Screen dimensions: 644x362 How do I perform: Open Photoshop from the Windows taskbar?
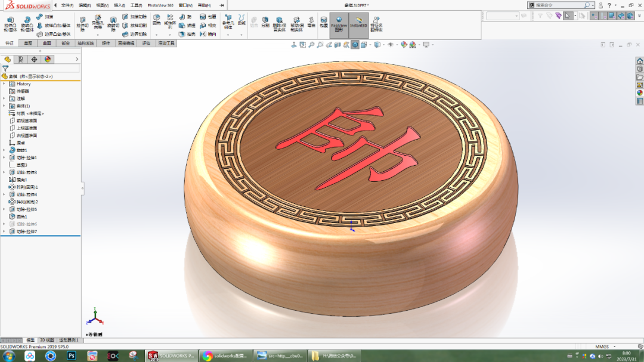click(72, 356)
